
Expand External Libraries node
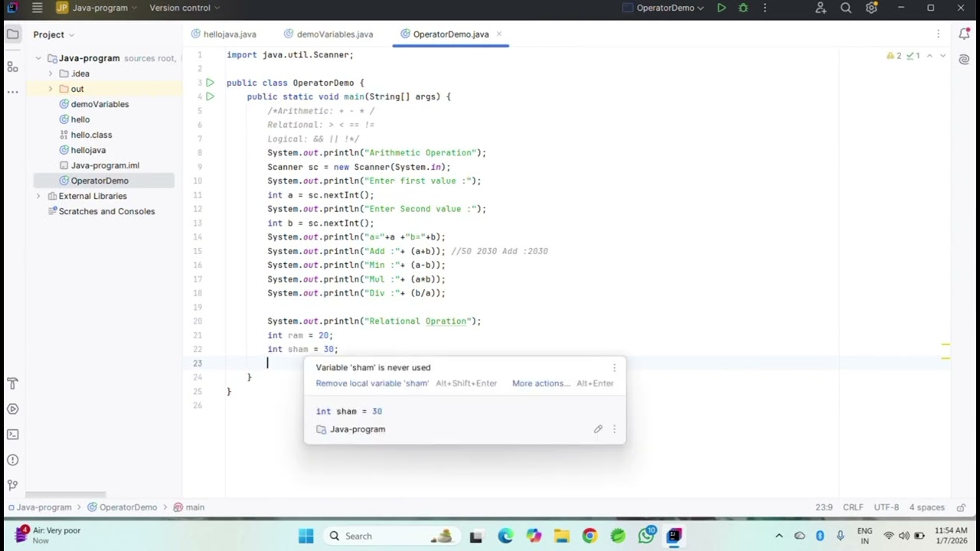click(38, 196)
